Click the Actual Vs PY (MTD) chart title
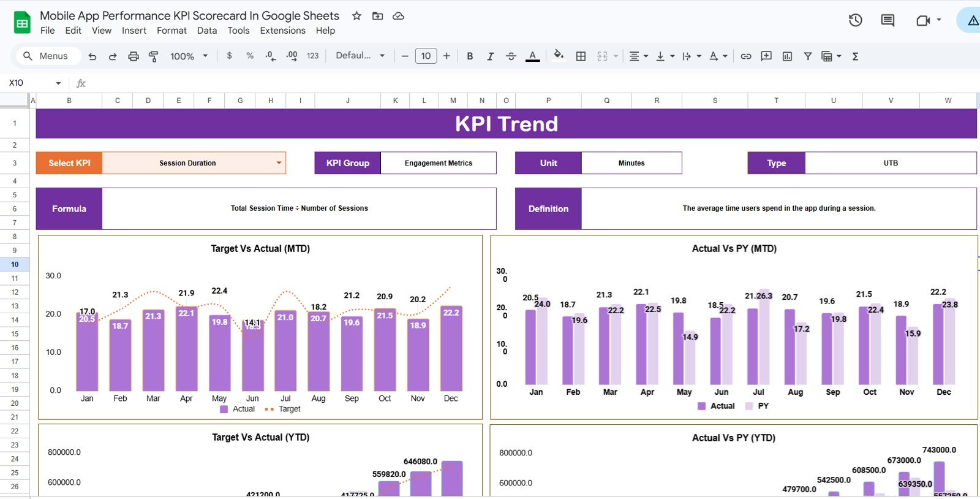 point(734,249)
